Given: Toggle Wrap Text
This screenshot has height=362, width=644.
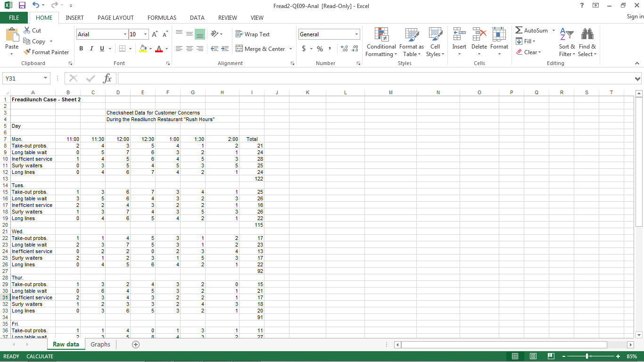Looking at the screenshot, I should pyautogui.click(x=253, y=34).
